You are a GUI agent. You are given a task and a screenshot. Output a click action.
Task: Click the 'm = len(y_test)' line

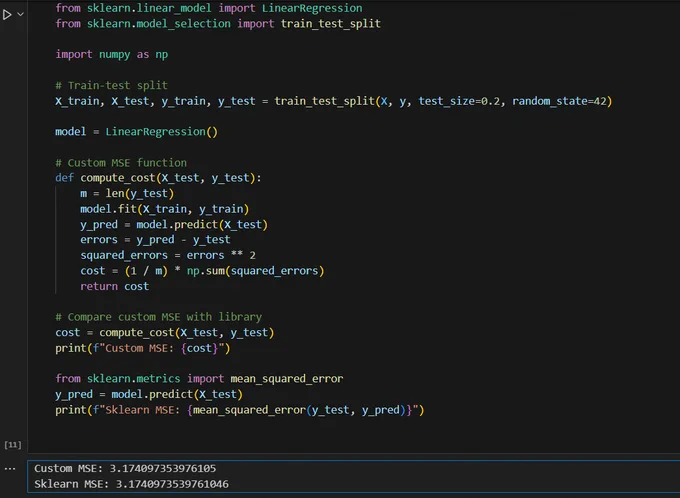coord(127,193)
